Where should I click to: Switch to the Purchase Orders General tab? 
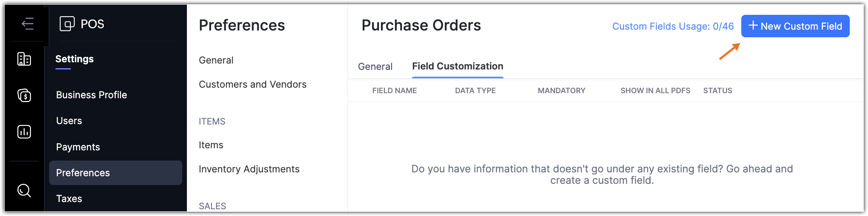375,66
